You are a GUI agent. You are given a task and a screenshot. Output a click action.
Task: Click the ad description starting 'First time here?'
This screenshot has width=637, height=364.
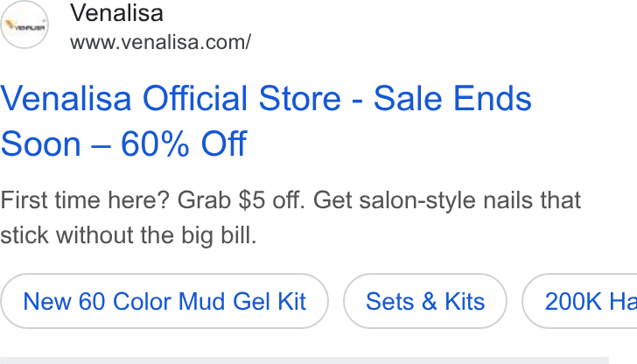[290, 217]
